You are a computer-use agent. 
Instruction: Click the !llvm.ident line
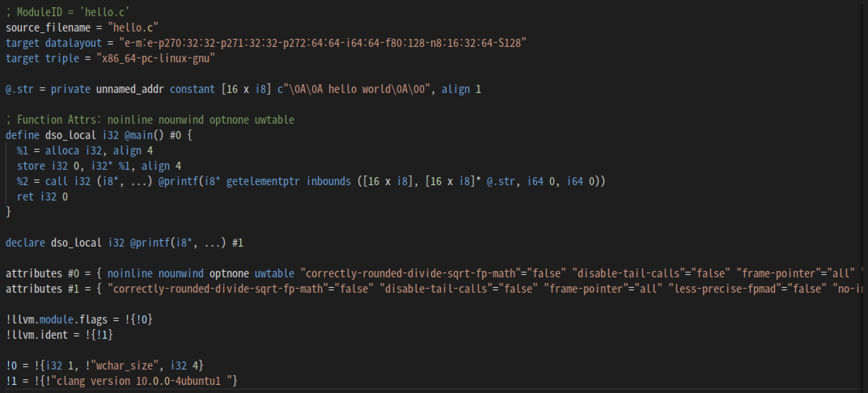[59, 335]
